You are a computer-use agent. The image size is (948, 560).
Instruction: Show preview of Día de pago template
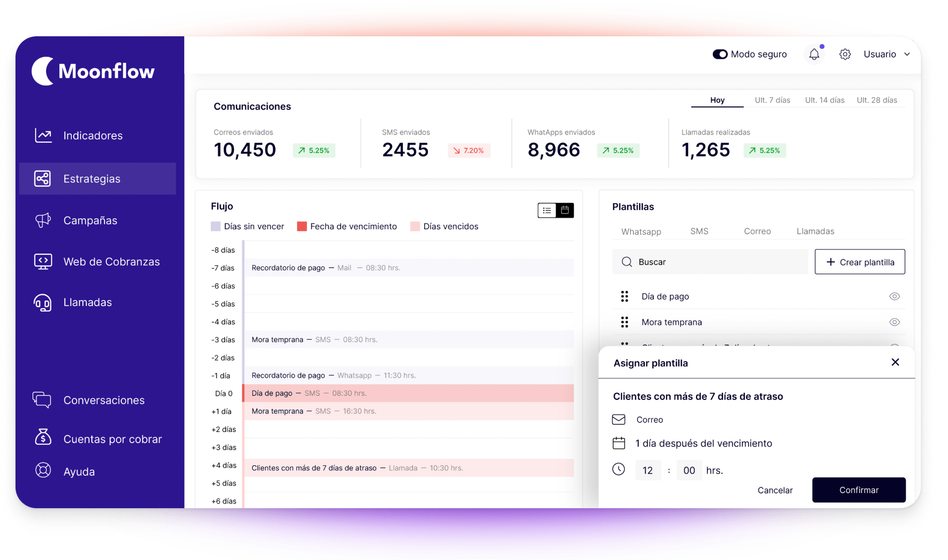click(894, 296)
